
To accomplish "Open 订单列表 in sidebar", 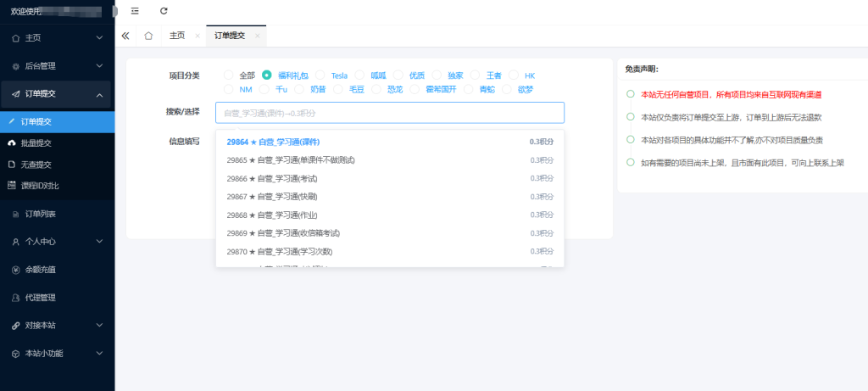I will (x=58, y=215).
